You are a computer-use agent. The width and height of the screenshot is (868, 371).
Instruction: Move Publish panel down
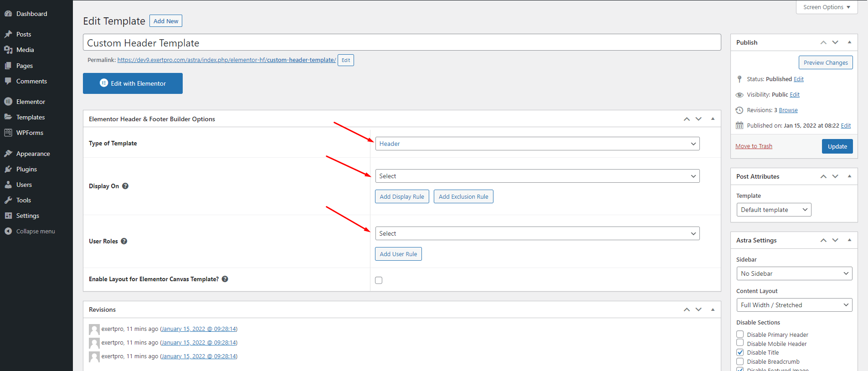click(x=835, y=42)
